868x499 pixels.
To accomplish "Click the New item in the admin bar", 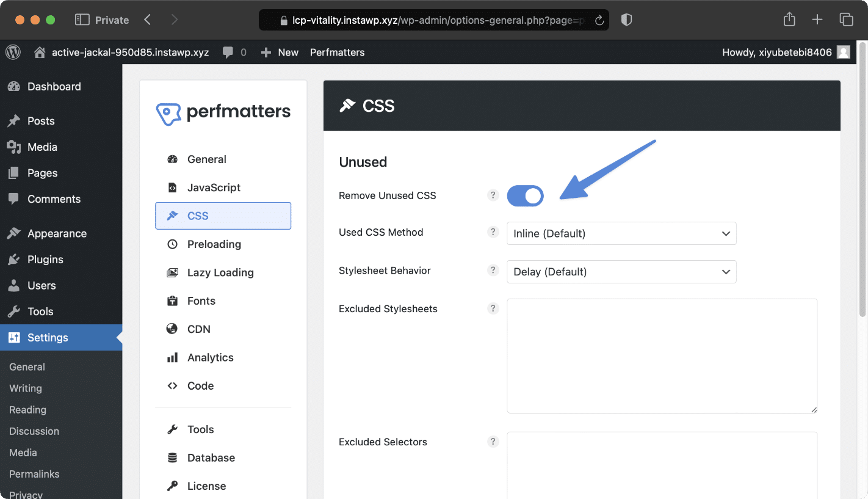I will [280, 52].
